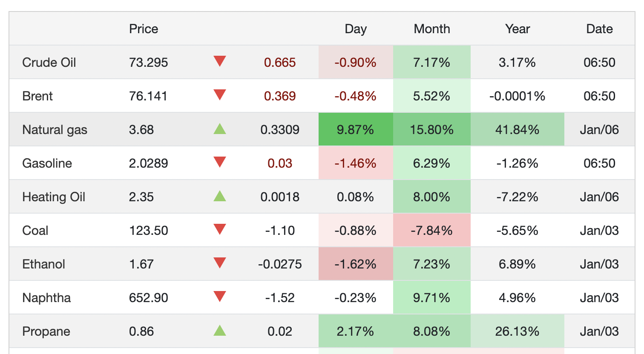Click the red down arrow in Coal row

point(220,229)
